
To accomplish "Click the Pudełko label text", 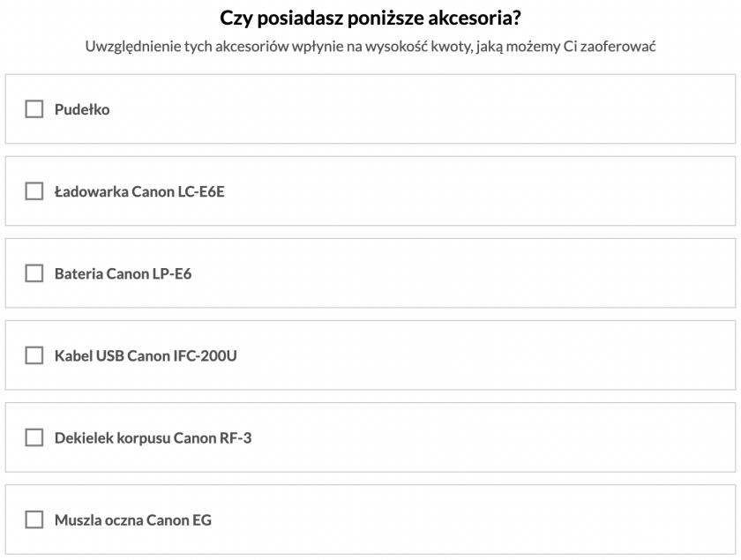I will pos(82,109).
